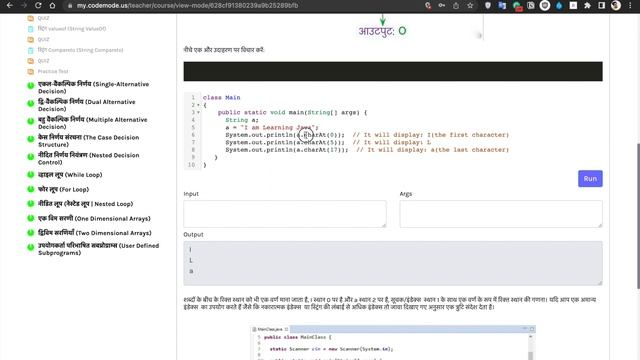
Task: Click the browser forward arrow
Action: pos(24,6)
